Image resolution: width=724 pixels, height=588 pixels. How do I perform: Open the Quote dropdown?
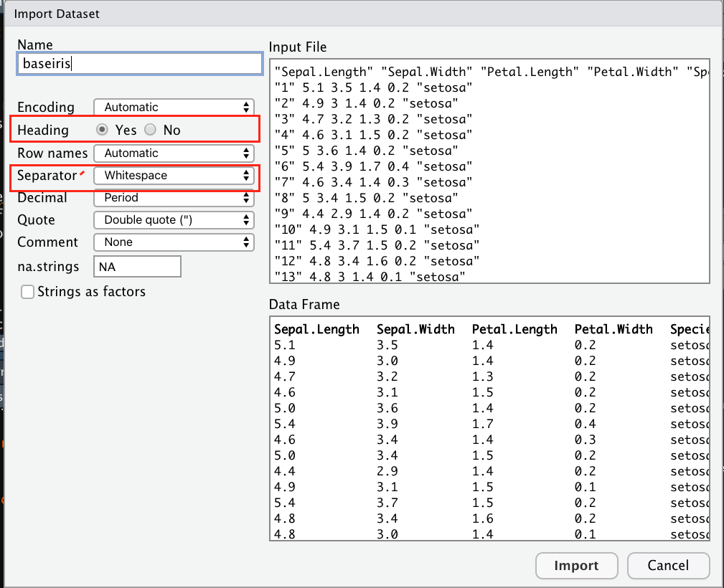[x=174, y=220]
